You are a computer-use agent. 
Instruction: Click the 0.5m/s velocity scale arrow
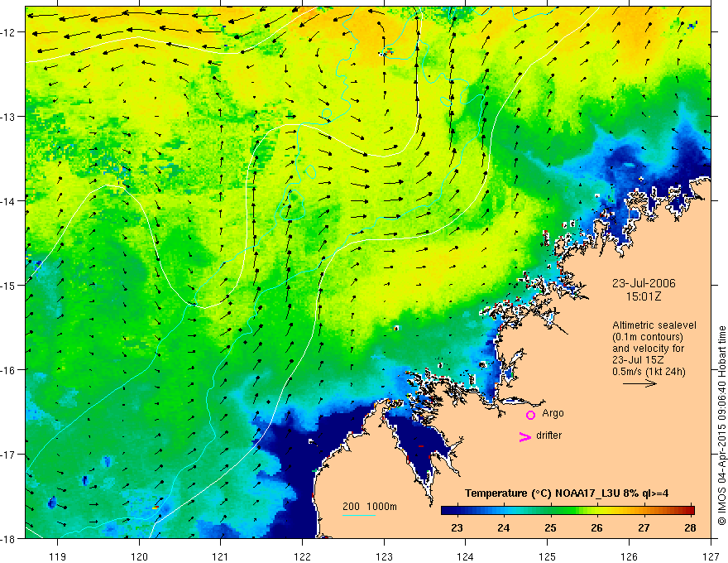click(x=639, y=383)
